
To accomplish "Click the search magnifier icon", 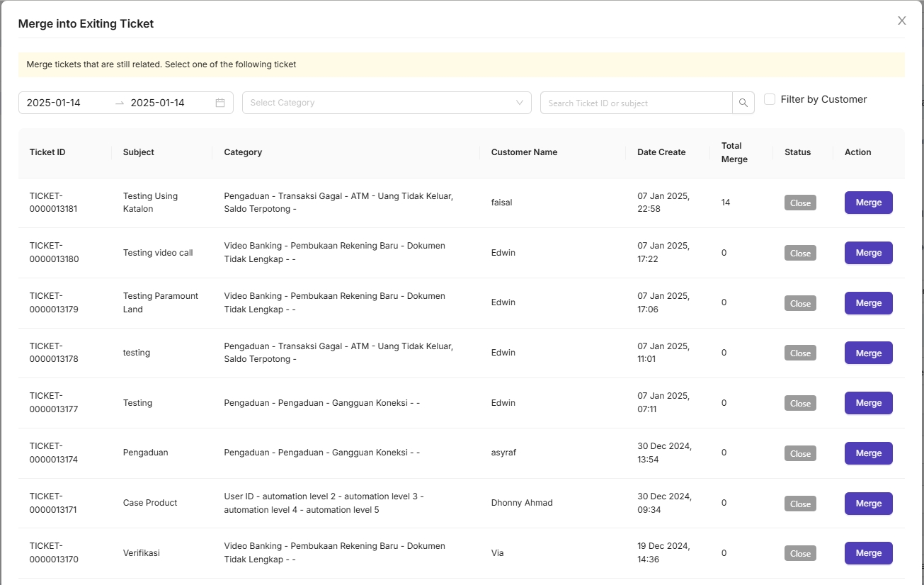I will [743, 103].
